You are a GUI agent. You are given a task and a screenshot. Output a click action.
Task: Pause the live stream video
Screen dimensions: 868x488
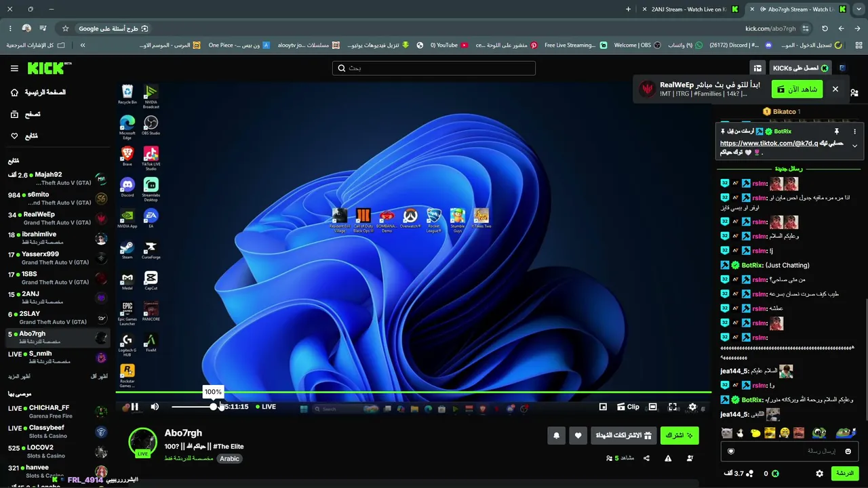click(134, 407)
